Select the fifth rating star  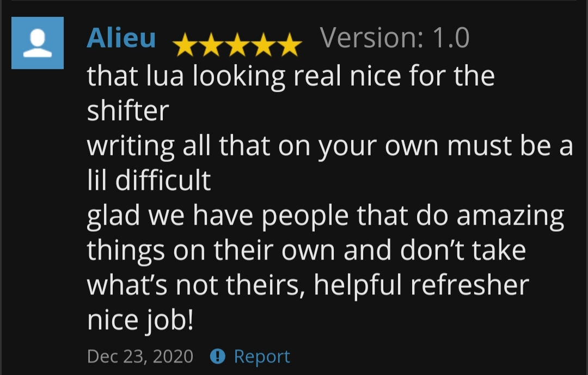(x=290, y=44)
